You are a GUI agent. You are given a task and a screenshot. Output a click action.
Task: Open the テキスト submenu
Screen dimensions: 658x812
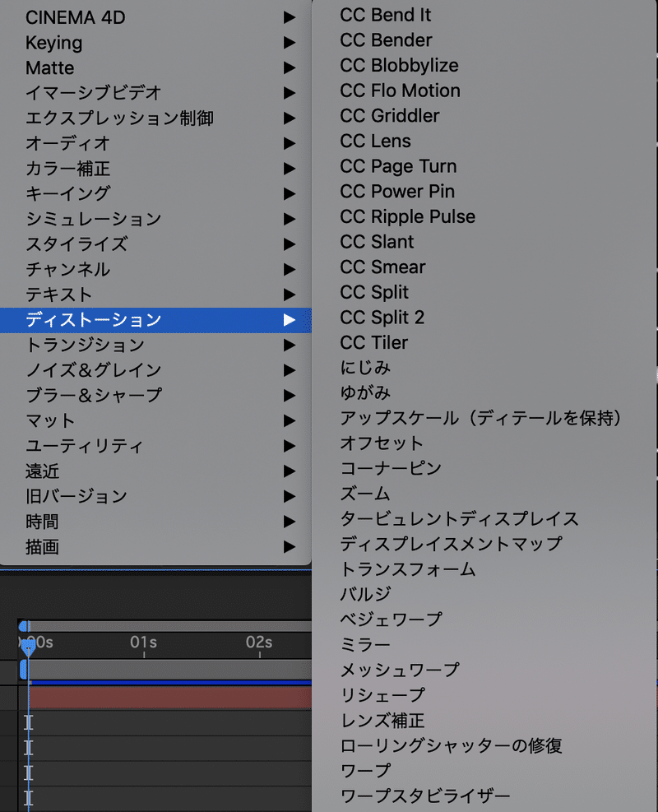[155, 295]
